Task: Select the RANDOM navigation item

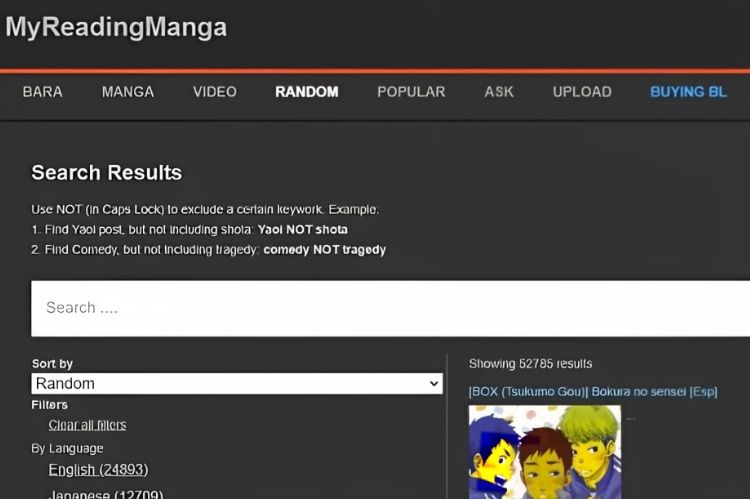Action: point(307,92)
